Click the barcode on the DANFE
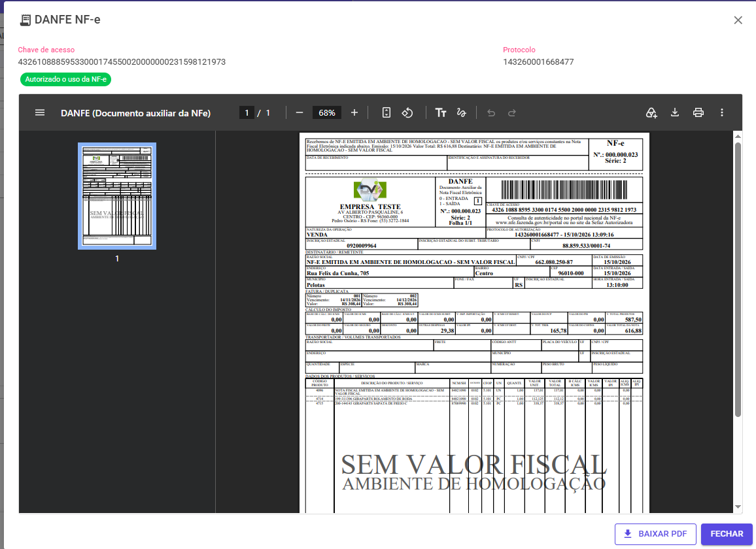756x549 pixels. [x=564, y=190]
